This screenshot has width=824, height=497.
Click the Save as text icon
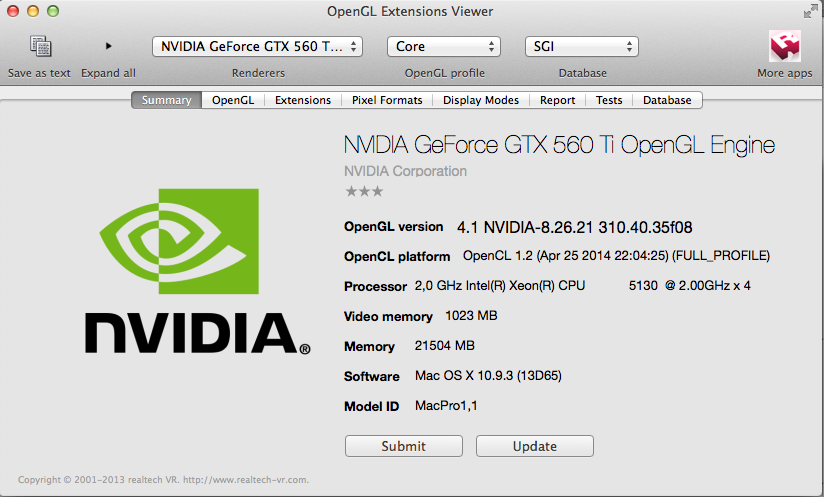(40, 46)
